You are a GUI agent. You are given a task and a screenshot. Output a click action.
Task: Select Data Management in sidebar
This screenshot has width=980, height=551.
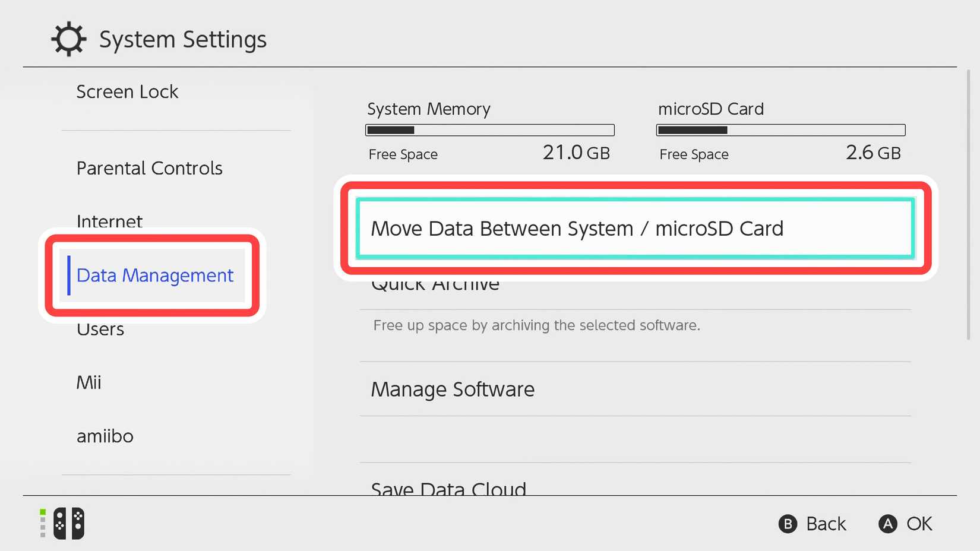click(154, 275)
